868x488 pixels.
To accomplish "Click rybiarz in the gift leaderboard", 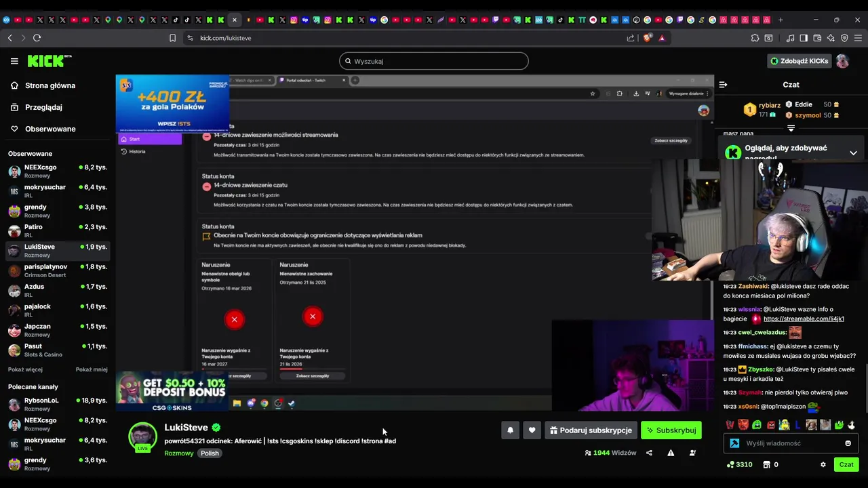I will pyautogui.click(x=769, y=105).
